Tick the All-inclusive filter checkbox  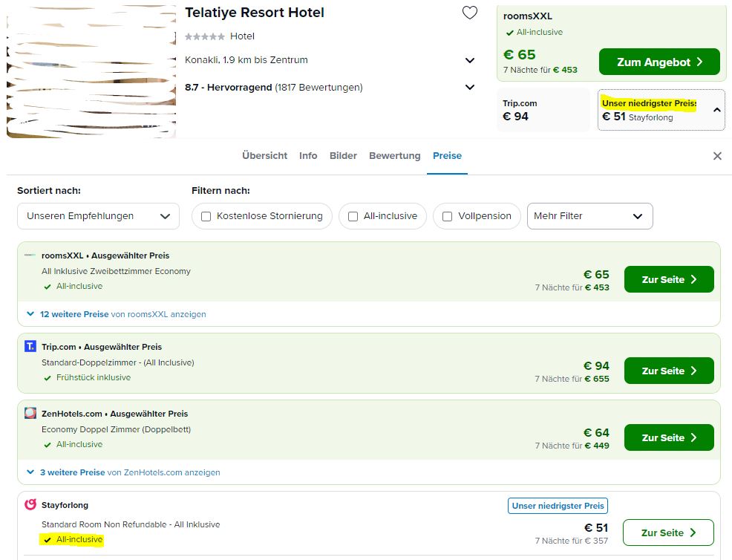353,216
